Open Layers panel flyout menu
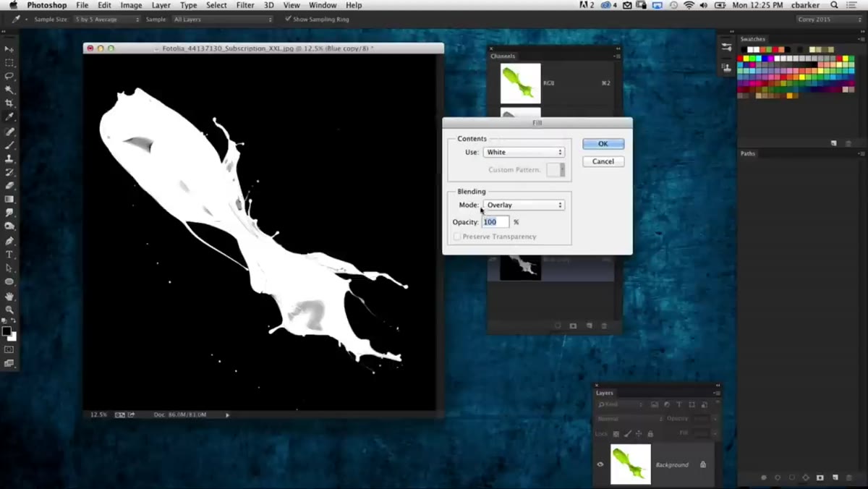Viewport: 868px width, 489px height. point(716,393)
